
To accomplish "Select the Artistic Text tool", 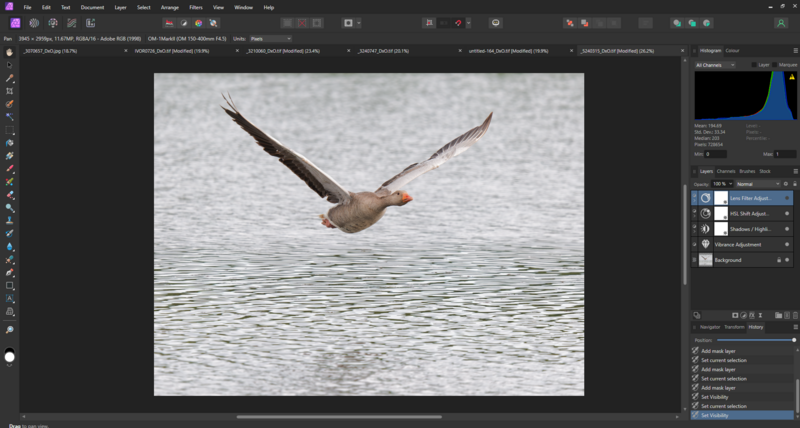I will point(9,298).
